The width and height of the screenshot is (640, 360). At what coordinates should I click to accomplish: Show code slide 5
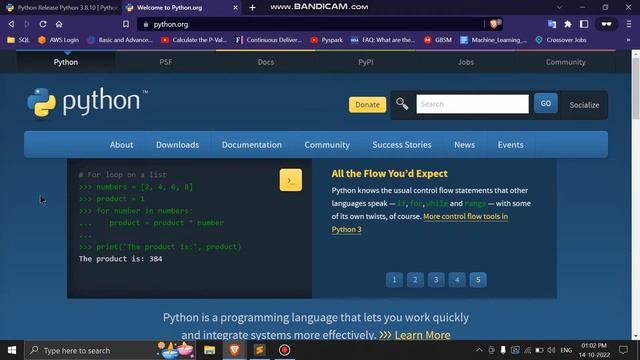[x=478, y=280]
